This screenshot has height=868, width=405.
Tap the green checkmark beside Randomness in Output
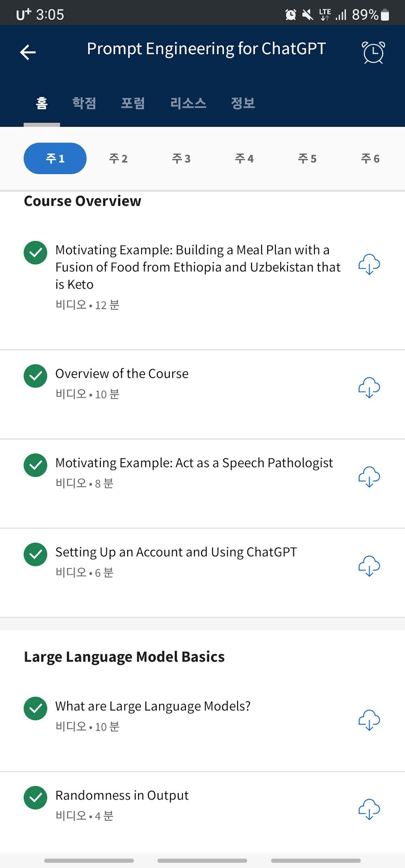point(36,798)
